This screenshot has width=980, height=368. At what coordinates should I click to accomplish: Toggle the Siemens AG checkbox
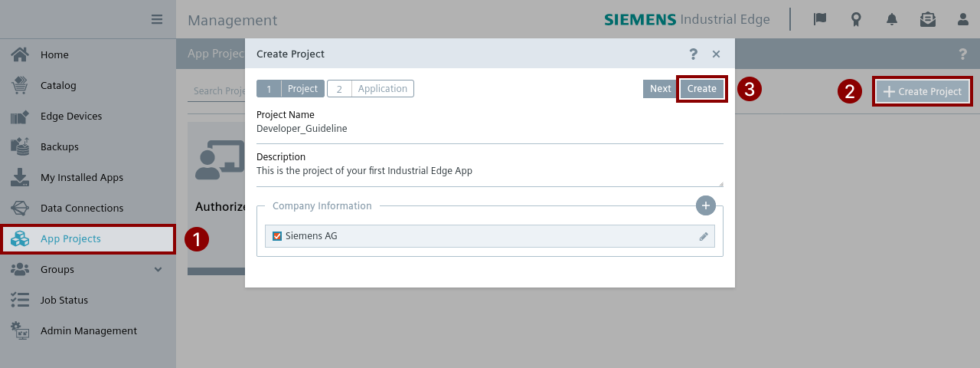pyautogui.click(x=277, y=236)
